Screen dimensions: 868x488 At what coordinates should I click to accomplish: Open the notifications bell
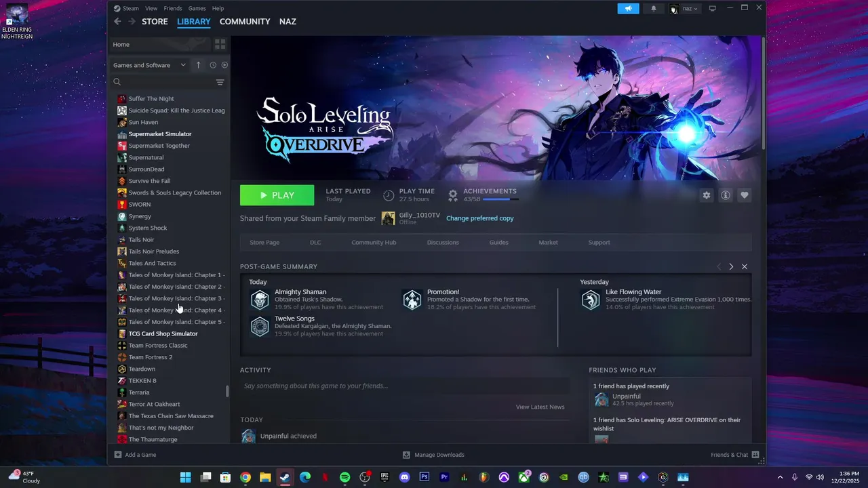click(654, 8)
